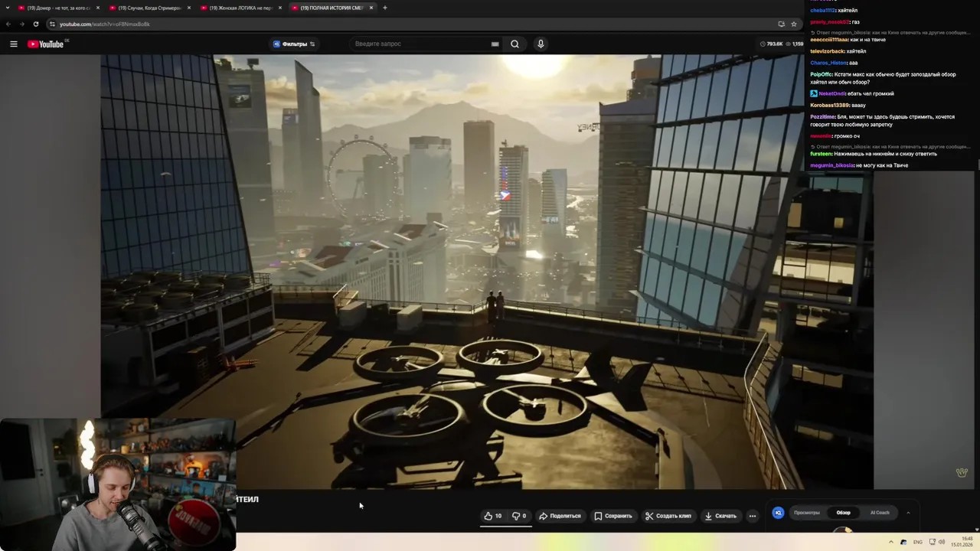The width and height of the screenshot is (980, 551).
Task: Click the on-screen keyboard icon in search
Action: (495, 44)
